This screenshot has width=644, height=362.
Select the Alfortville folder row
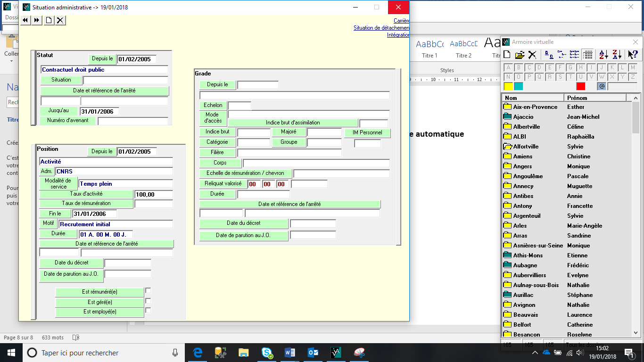pos(566,147)
